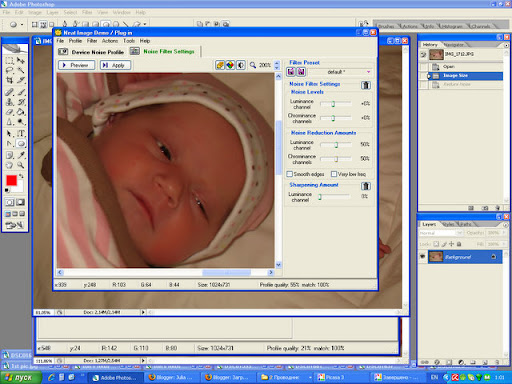Select the Brush tool
The height and width of the screenshot is (384, 512).
point(21,92)
